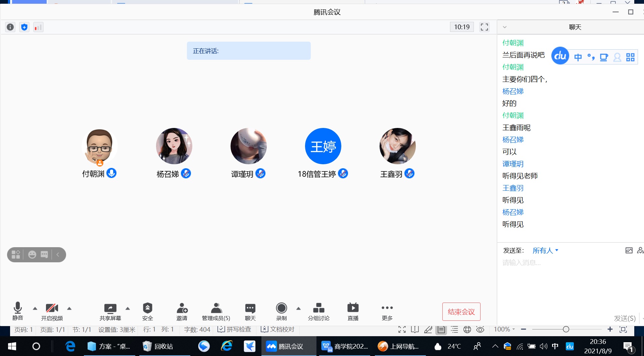Click the Baidu input du logo
The image size is (644, 356).
(x=560, y=56)
